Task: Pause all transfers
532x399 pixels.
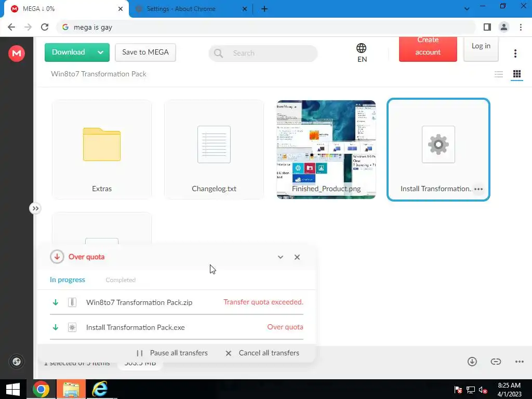Action: point(172,353)
